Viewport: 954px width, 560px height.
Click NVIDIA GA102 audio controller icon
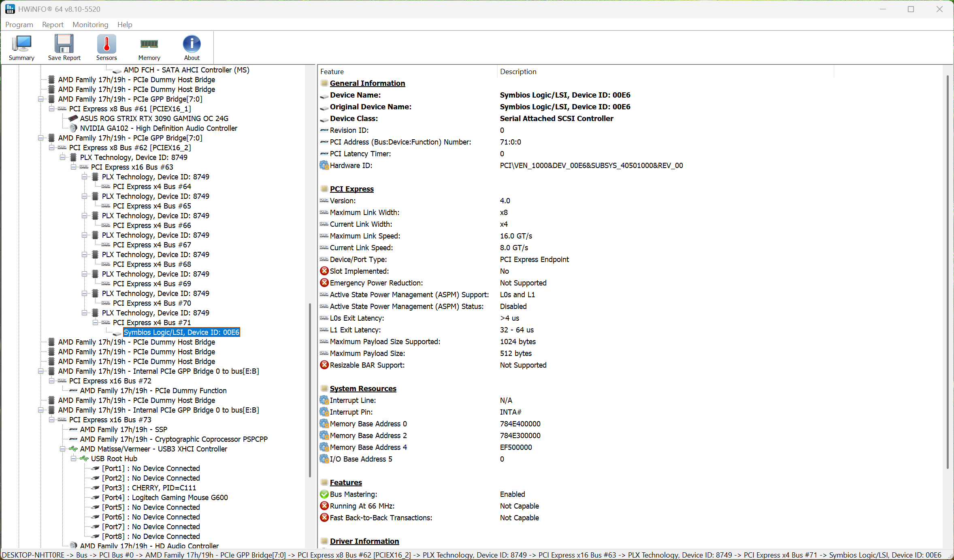tap(73, 128)
